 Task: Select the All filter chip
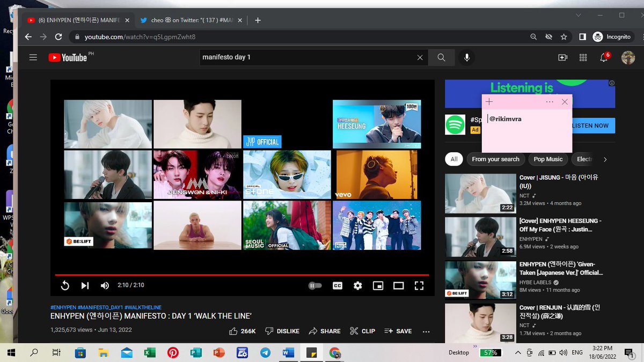[454, 159]
